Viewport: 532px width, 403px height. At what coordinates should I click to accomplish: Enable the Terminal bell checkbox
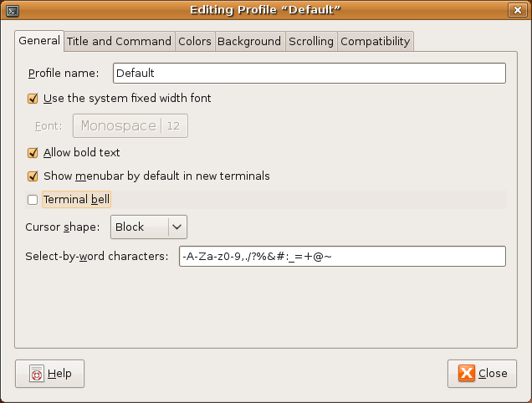click(x=33, y=200)
